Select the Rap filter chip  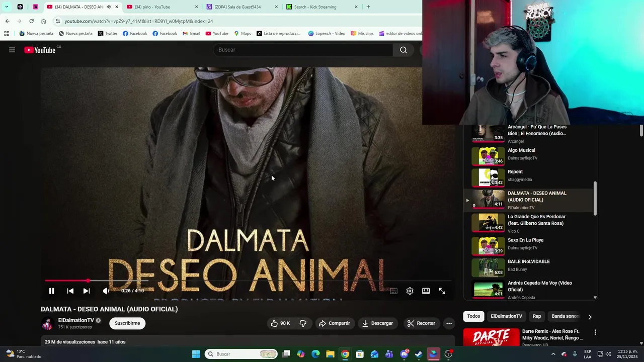click(537, 316)
